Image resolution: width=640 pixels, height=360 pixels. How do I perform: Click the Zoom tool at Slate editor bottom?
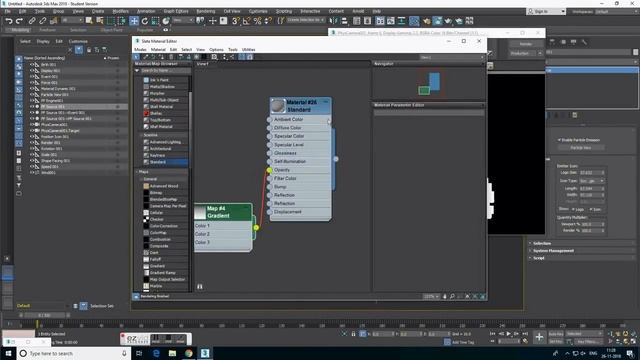point(452,296)
